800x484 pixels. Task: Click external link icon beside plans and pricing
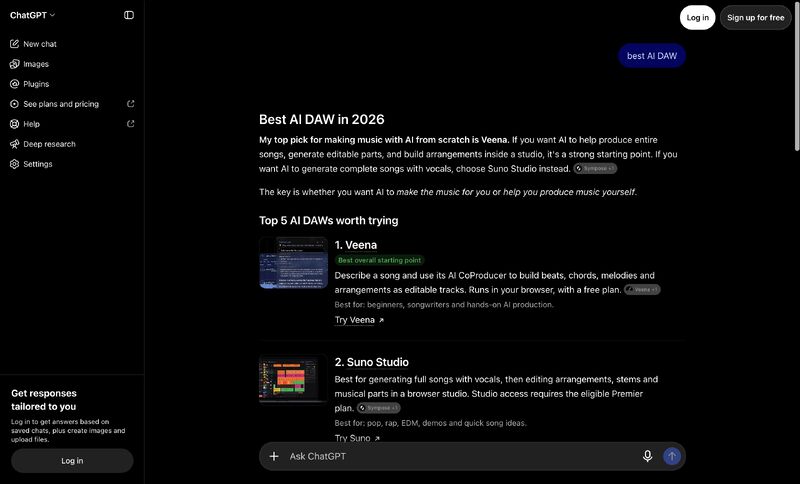131,104
